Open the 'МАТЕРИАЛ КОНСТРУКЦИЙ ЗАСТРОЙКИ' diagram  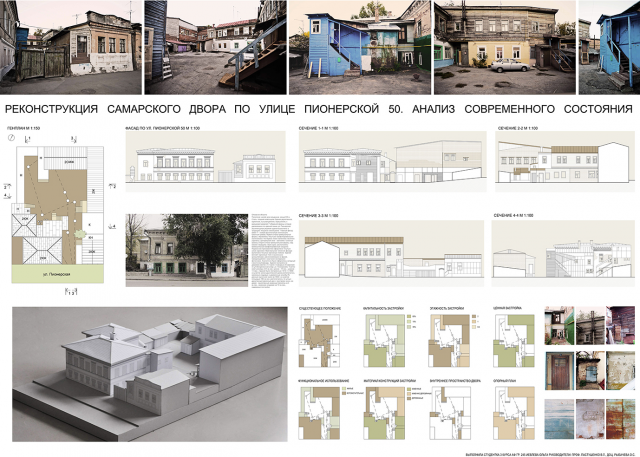(x=384, y=413)
